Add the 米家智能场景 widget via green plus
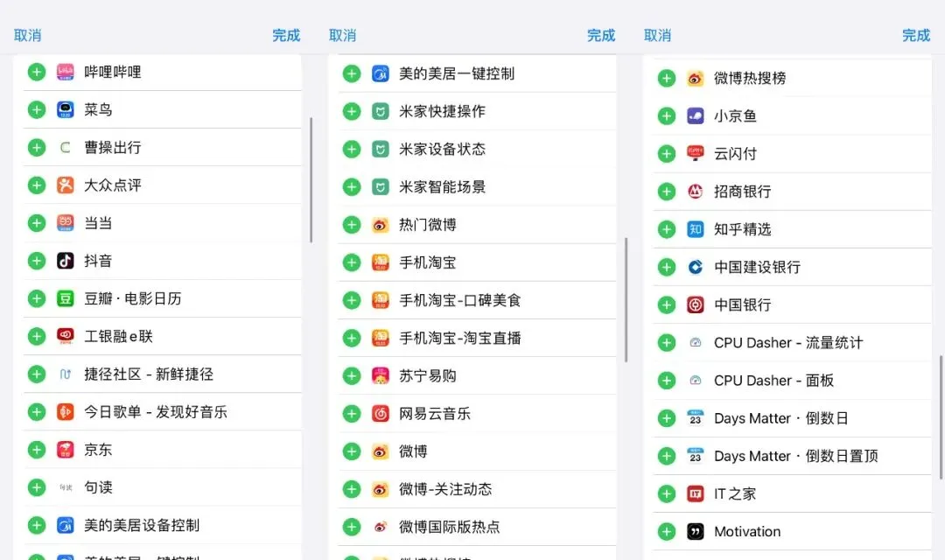The height and width of the screenshot is (560, 945). 352,187
